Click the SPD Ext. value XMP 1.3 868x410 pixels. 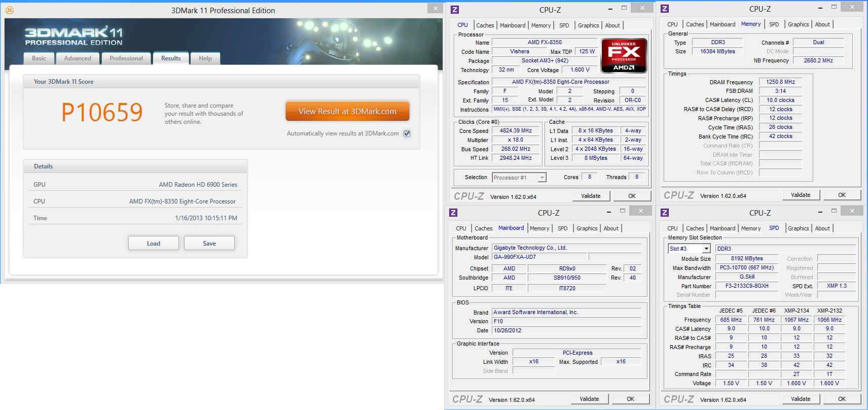tap(837, 286)
